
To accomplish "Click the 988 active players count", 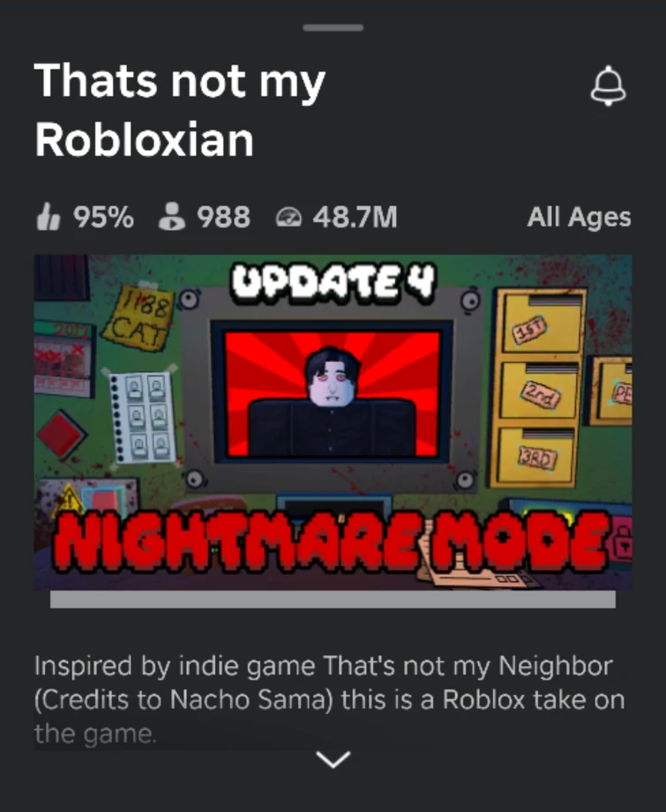I will click(x=224, y=217).
